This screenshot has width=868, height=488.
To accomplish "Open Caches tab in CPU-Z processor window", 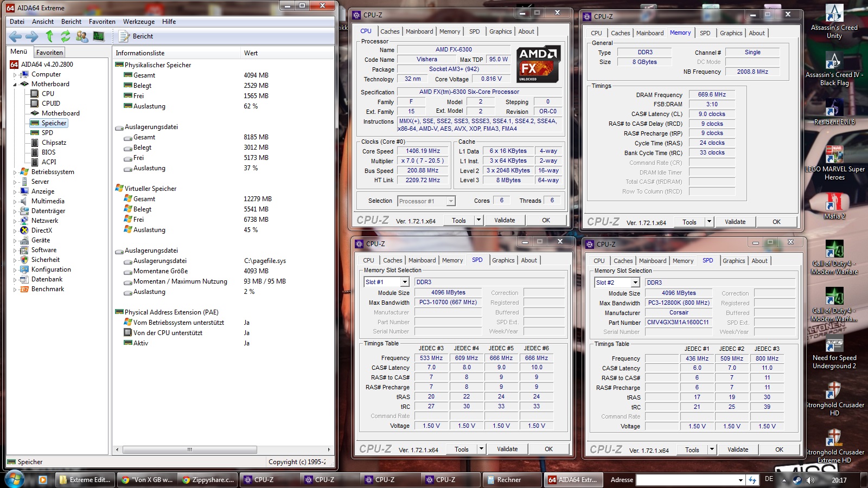I will (390, 31).
